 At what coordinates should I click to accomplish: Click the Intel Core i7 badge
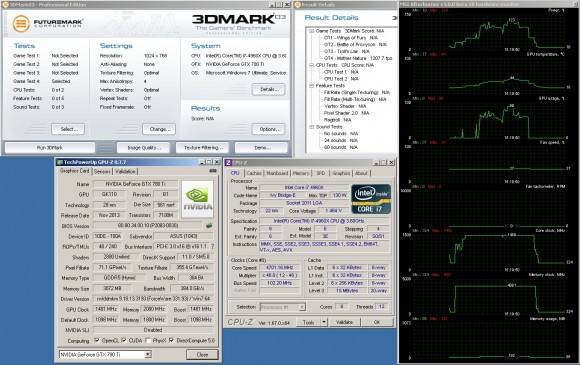click(371, 199)
